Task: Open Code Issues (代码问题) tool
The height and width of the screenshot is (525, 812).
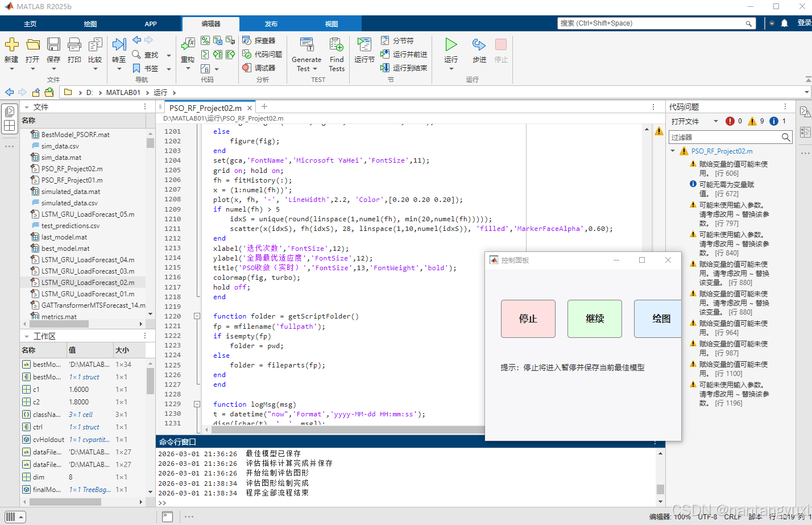Action: [262, 54]
